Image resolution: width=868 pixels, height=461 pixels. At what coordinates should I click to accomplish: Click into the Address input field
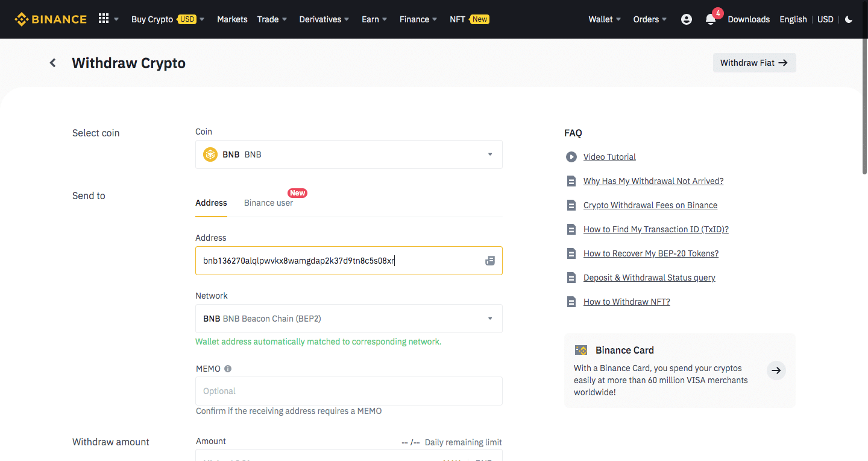(349, 261)
